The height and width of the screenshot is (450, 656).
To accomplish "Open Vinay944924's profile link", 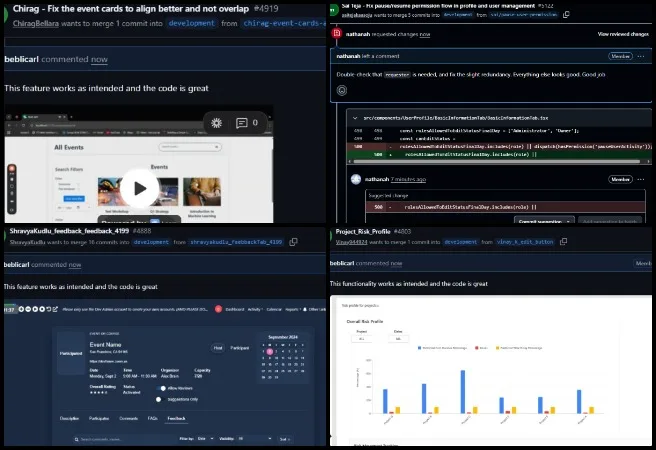I will (351, 242).
